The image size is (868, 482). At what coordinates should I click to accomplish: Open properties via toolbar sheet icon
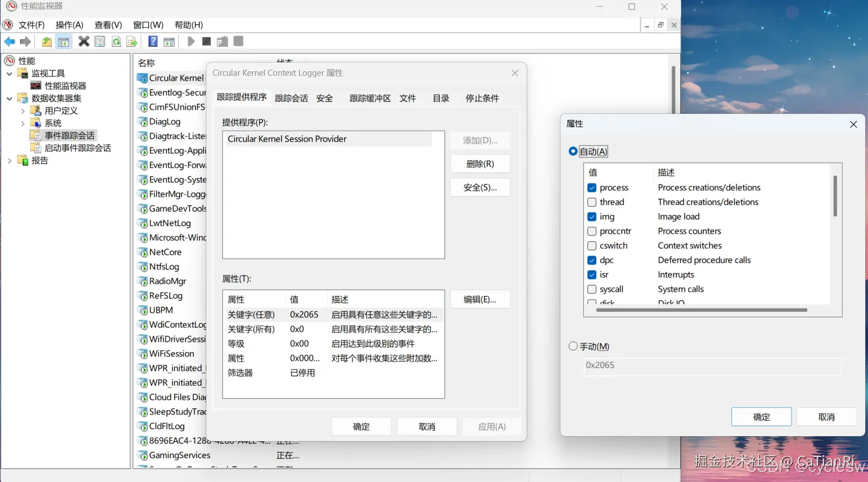[x=100, y=41]
